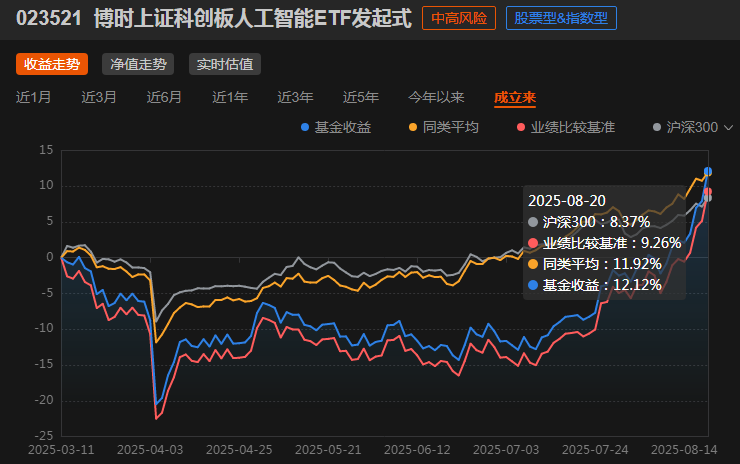The height and width of the screenshot is (464, 740).
Task: Click the red endpoint marker of 业绩比较基准 line
Action: [x=708, y=192]
